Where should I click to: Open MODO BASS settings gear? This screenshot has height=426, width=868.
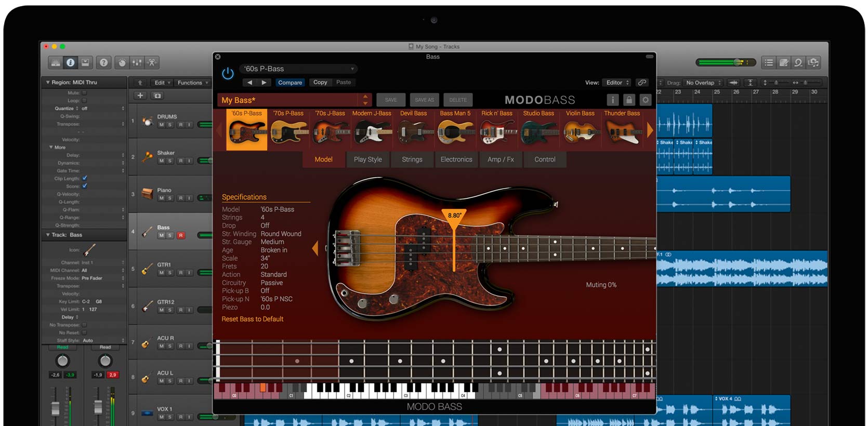coord(646,100)
